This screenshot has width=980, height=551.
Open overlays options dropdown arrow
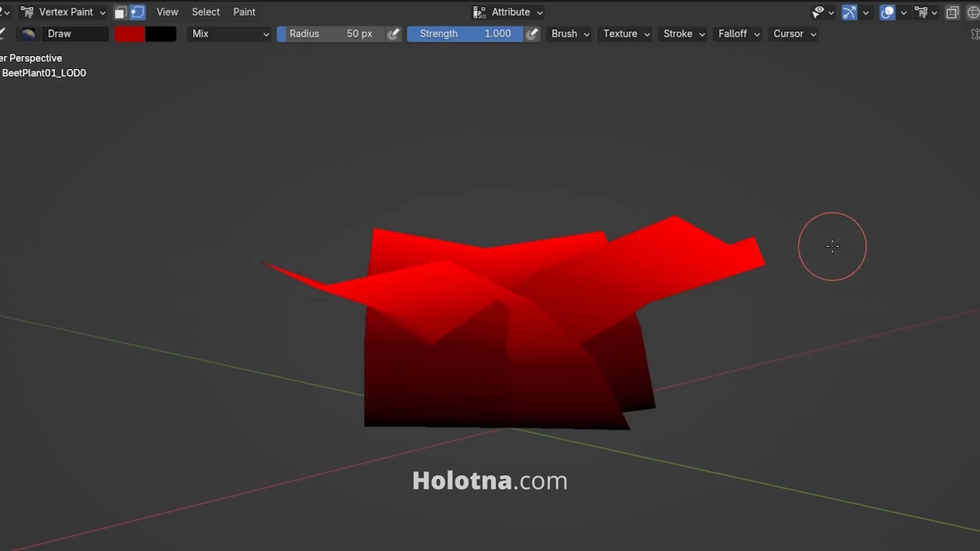tap(903, 12)
